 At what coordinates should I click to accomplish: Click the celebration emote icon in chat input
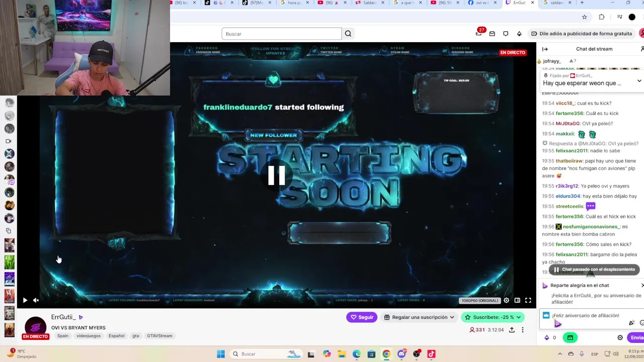[x=632, y=323]
